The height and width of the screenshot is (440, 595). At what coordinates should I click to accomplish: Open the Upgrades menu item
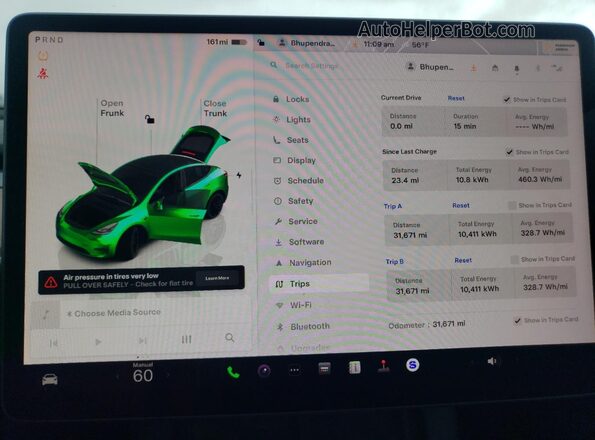[x=304, y=347]
